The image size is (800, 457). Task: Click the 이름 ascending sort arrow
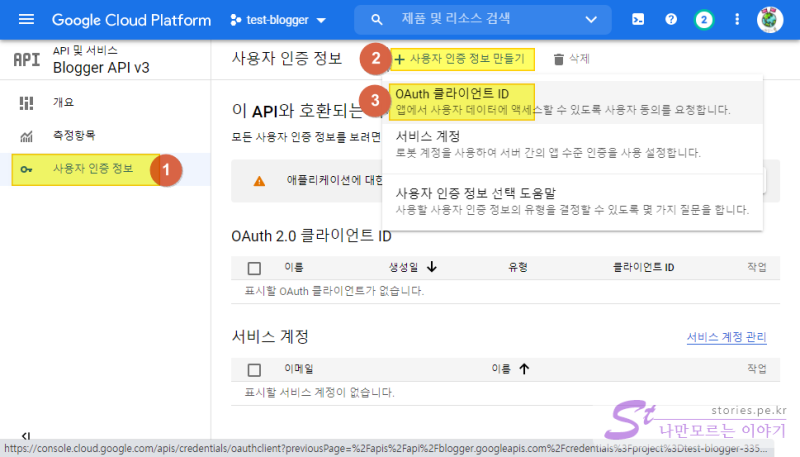524,369
